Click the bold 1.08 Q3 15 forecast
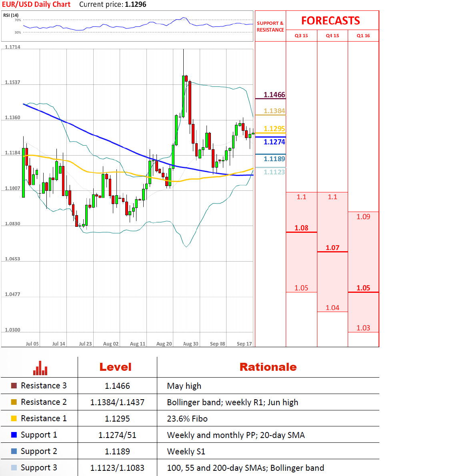This screenshot has height=476, width=461. click(301, 228)
